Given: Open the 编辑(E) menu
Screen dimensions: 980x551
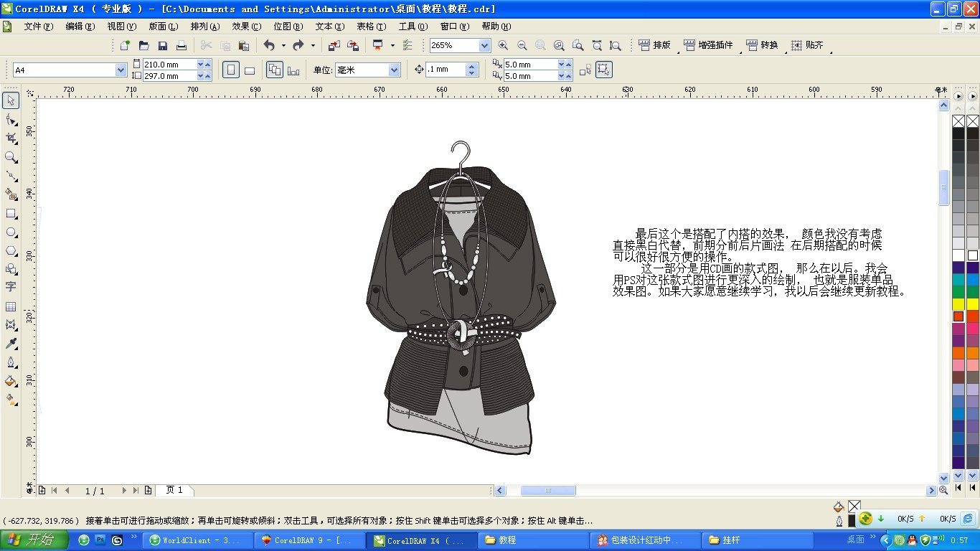Looking at the screenshot, I should [x=80, y=27].
